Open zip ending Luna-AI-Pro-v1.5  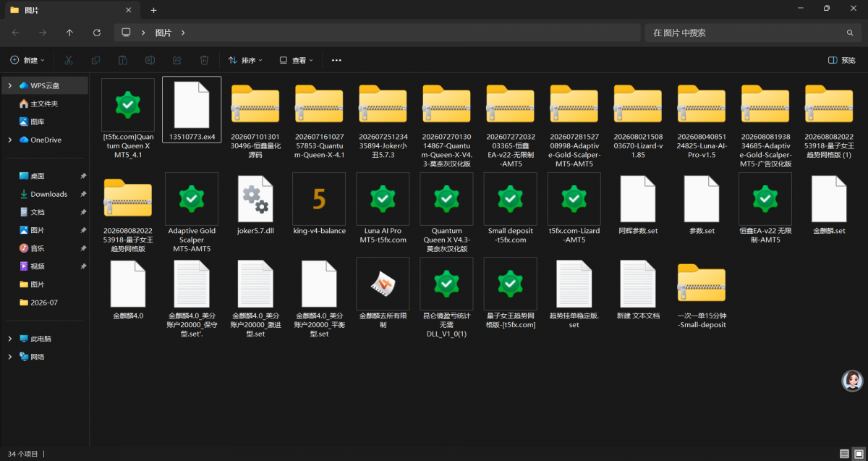pyautogui.click(x=702, y=122)
